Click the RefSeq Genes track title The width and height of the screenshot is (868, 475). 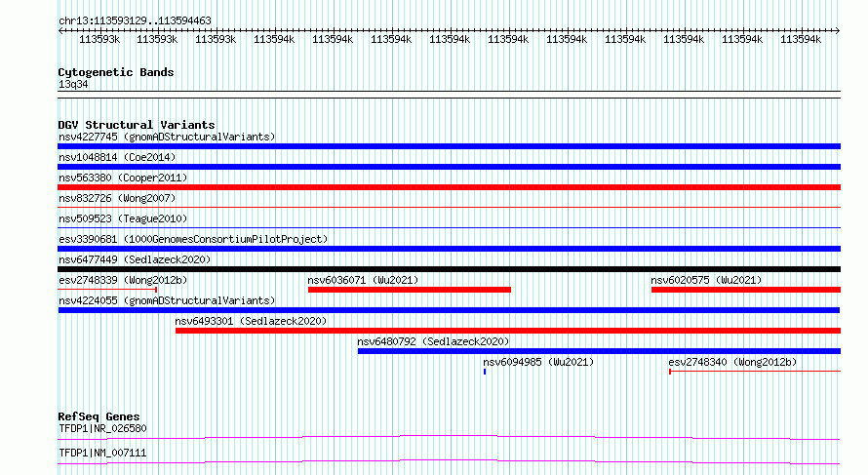tap(99, 416)
